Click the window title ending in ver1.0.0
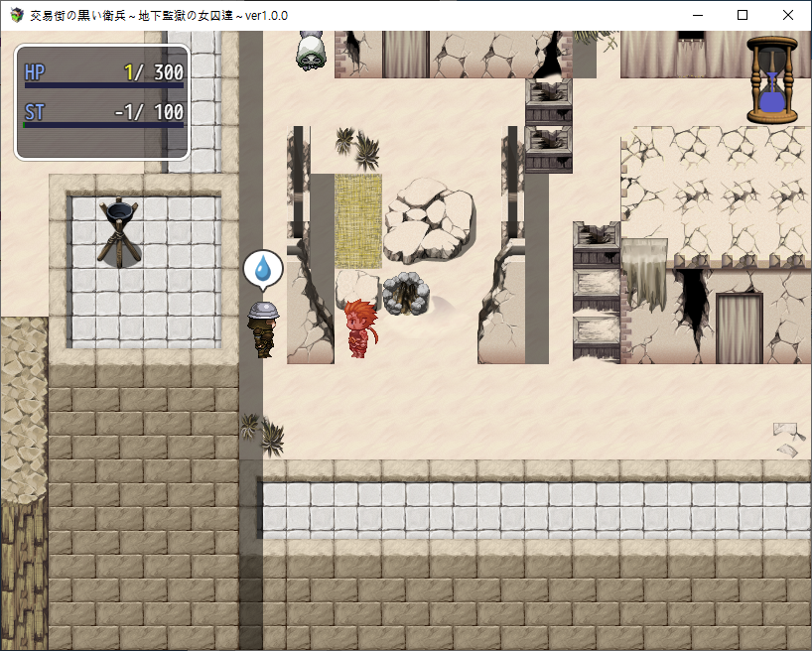Viewport: 812px width, 651px height. 159,16
